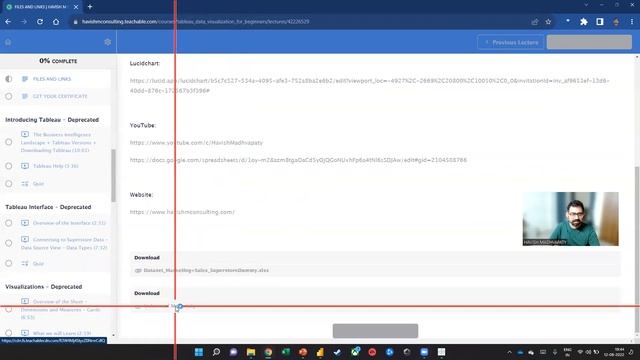640x360 pixels.
Task: Bookmark this page with the star icon
Action: (548, 22)
